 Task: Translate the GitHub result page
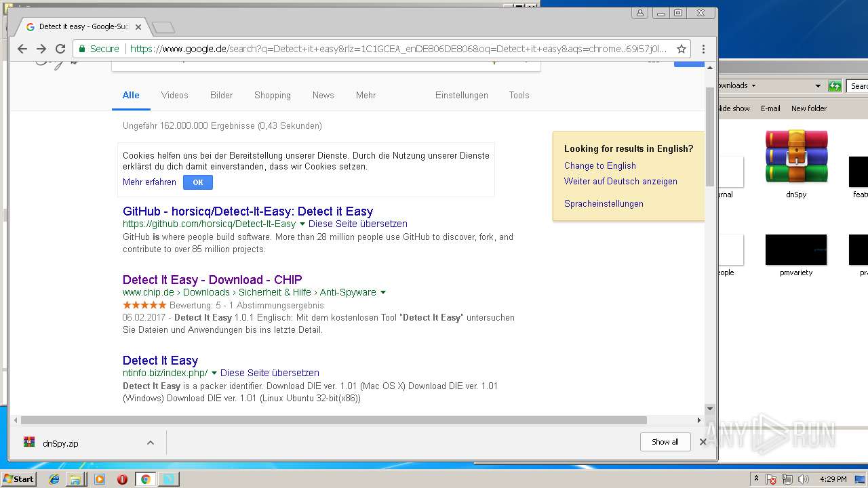pyautogui.click(x=358, y=224)
